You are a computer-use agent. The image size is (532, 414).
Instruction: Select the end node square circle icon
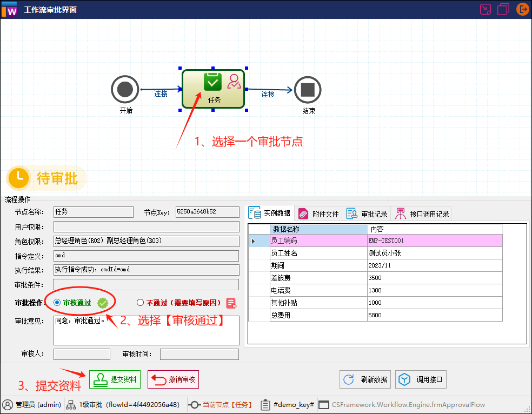[x=308, y=90]
